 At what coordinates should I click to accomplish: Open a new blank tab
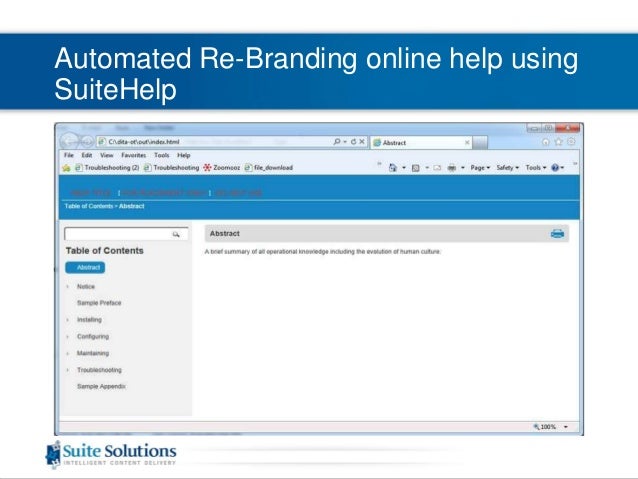coord(480,143)
